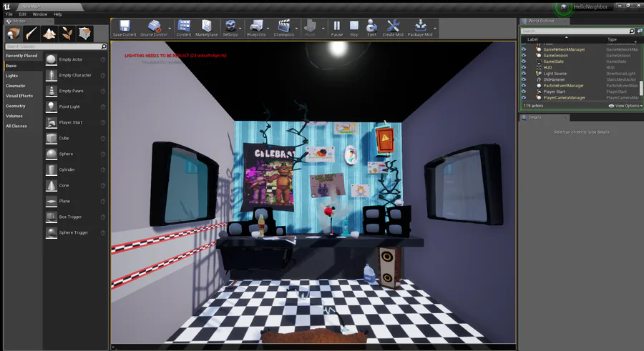This screenshot has width=644, height=351.
Task: Click the add folder icon in World Outliner
Action: 640,31
